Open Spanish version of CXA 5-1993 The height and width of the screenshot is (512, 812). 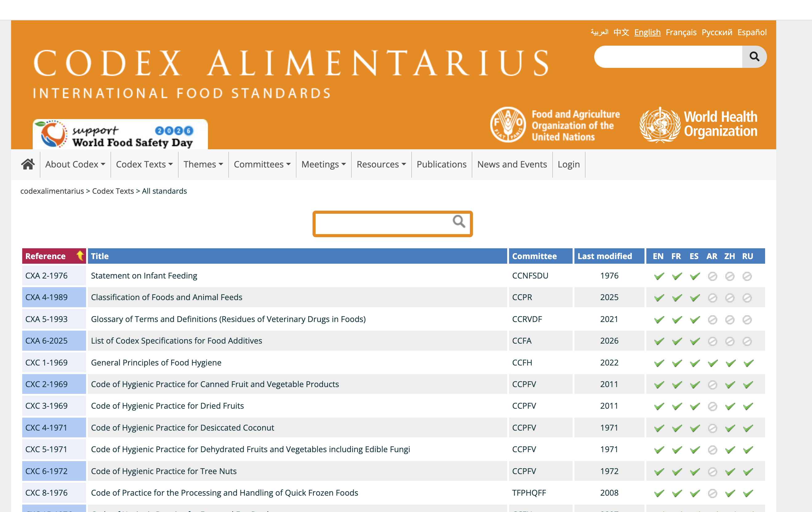point(694,320)
